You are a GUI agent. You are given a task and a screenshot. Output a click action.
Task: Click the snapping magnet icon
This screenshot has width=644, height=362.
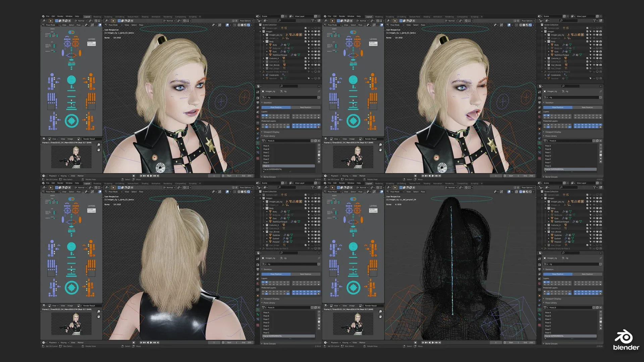point(184,21)
